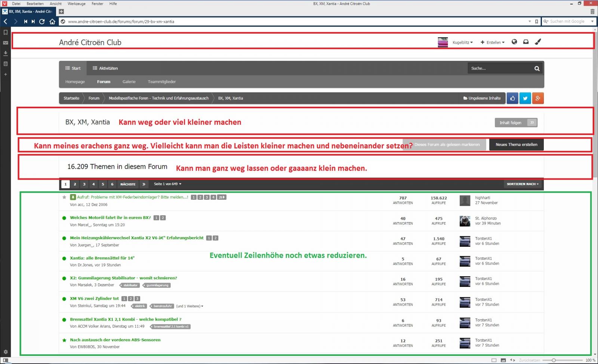This screenshot has height=364, width=598.
Task: Open browser settings gear in sidebar
Action: [5, 352]
